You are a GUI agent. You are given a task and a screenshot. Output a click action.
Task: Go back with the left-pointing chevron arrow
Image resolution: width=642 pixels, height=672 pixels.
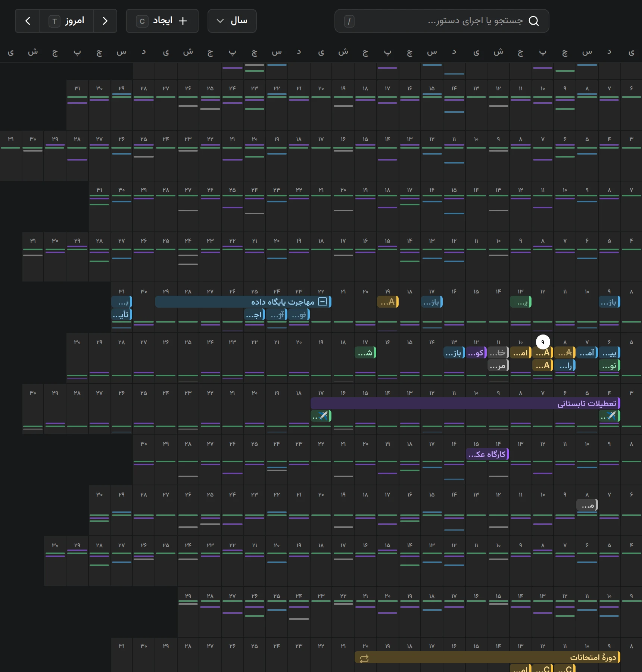click(27, 21)
